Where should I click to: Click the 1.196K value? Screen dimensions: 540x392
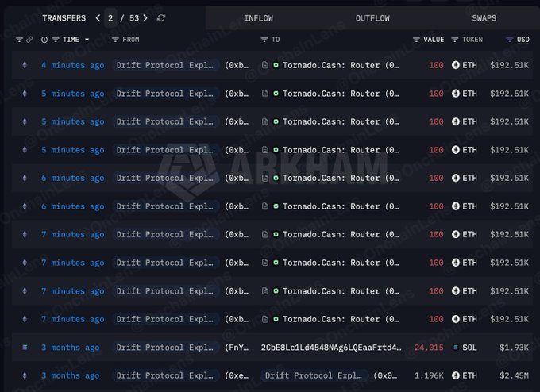tap(429, 376)
